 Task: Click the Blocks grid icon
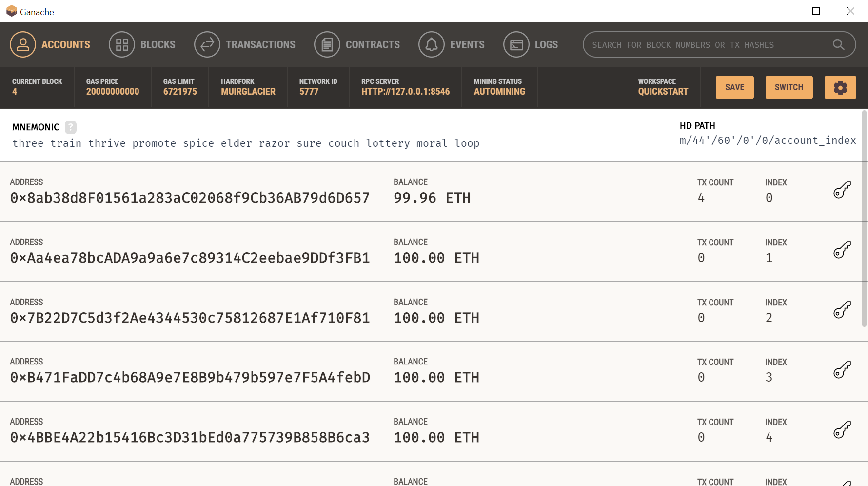coord(122,44)
